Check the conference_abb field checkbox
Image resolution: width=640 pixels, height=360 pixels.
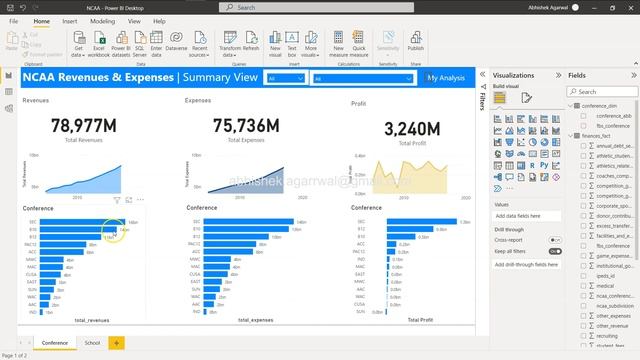pos(583,116)
